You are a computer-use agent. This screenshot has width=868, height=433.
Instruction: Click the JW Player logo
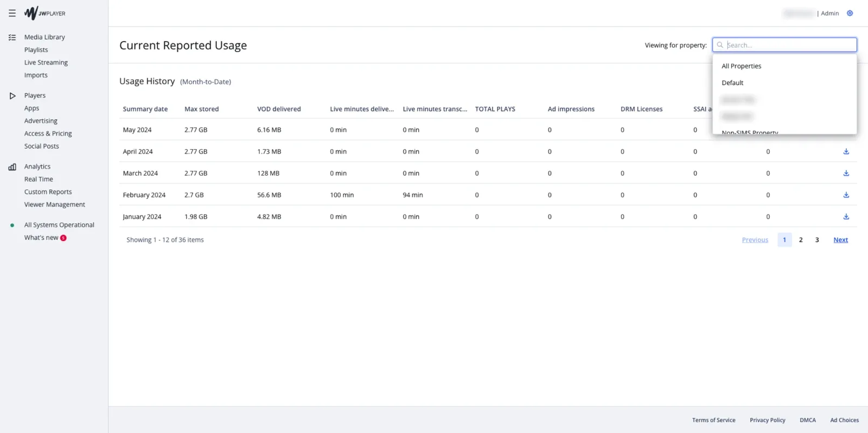point(44,13)
